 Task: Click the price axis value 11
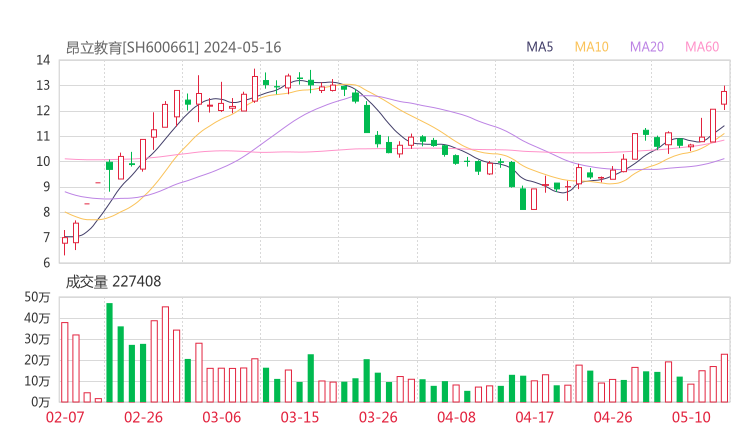43,136
